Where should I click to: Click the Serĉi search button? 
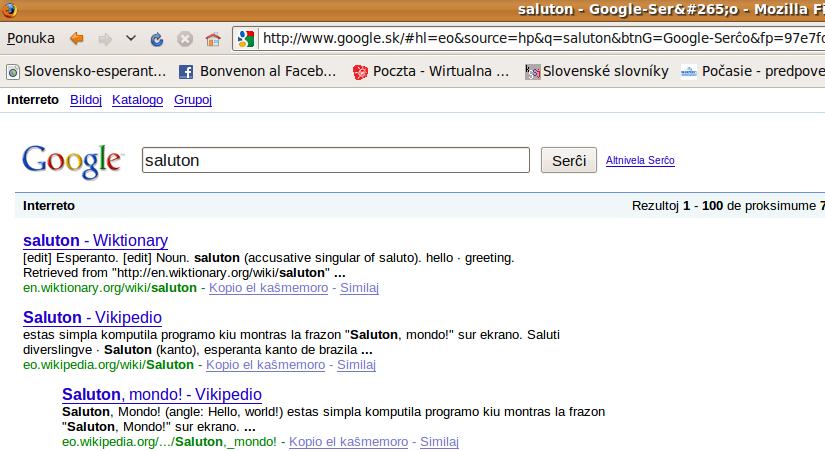569,160
